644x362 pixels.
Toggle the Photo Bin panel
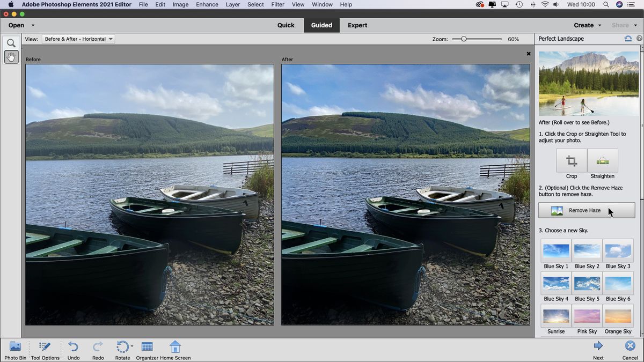point(15,349)
